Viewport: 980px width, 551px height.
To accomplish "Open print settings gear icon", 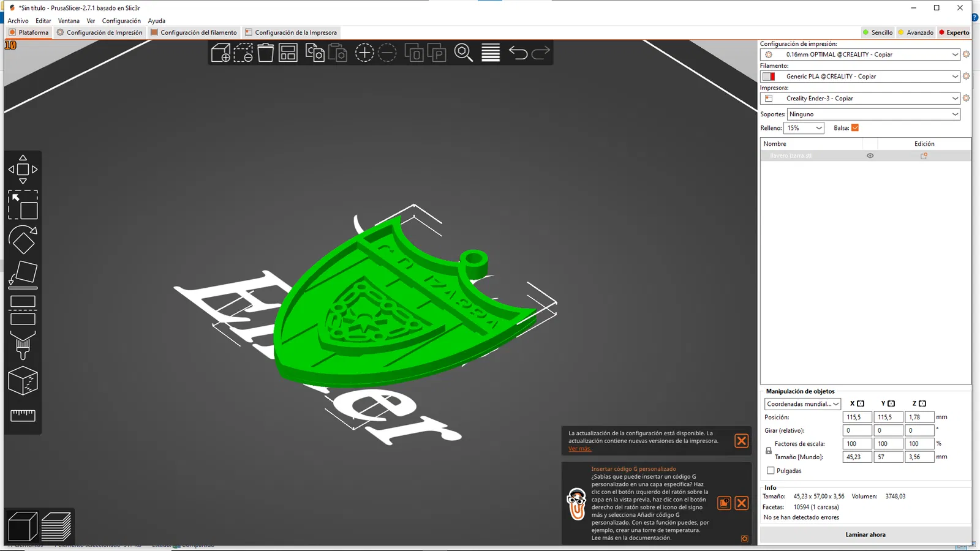I will click(966, 54).
